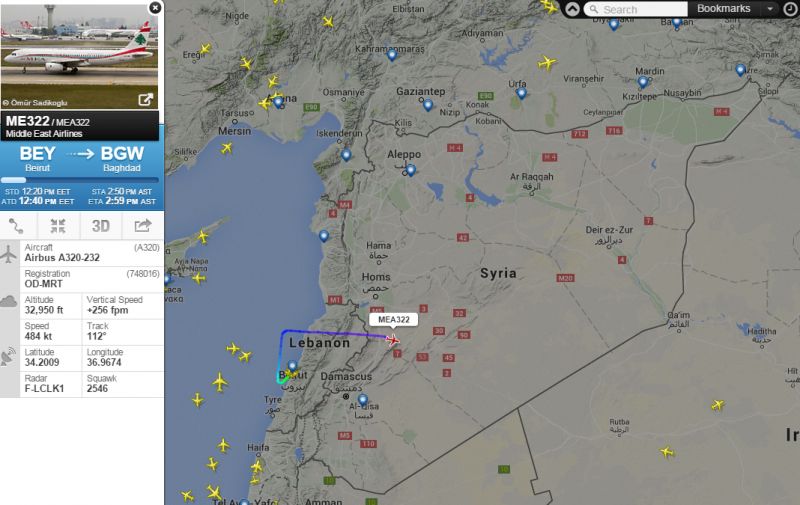Screen dimensions: 800x505
Task: Click the center-on-aircraft arrows icon
Action: point(58,225)
